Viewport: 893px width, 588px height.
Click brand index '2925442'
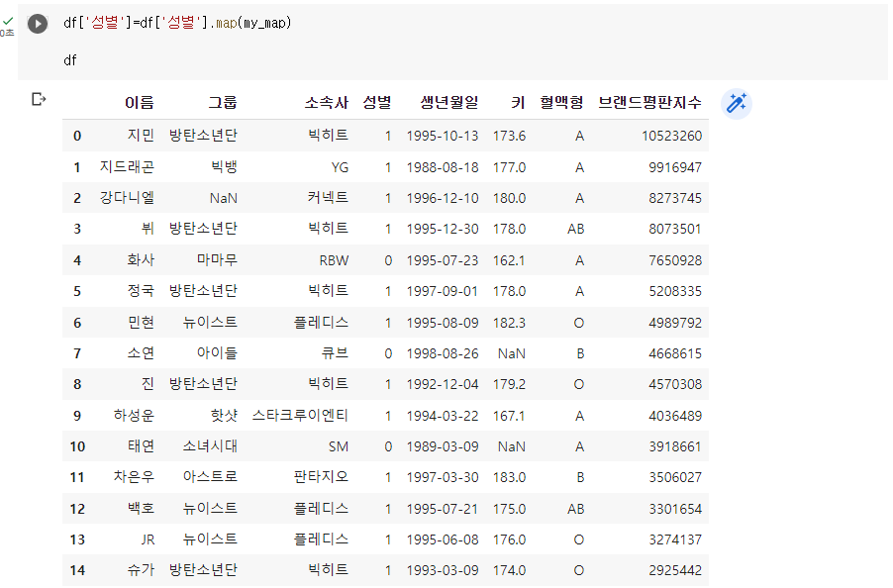point(675,570)
